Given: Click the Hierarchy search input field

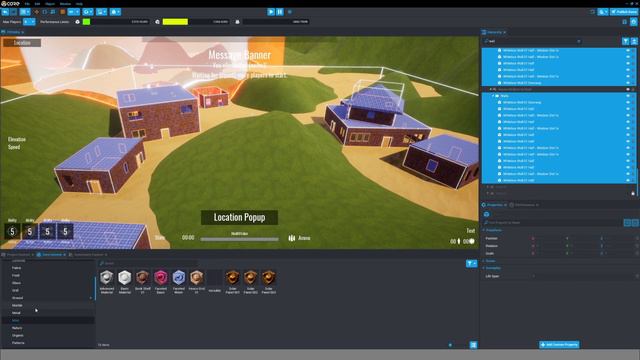Looking at the screenshot, I should 531,41.
